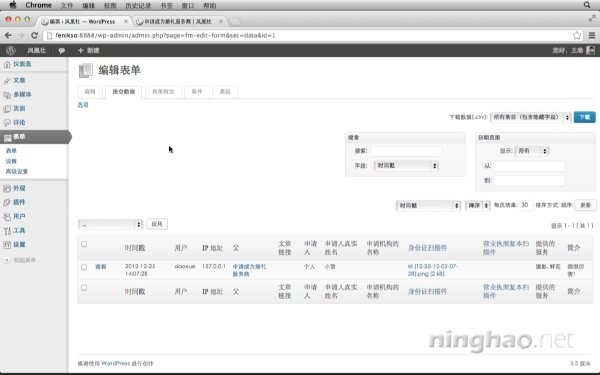This screenshot has width=600, height=375.
Task: Open the id png file link in the row
Action: [x=432, y=270]
